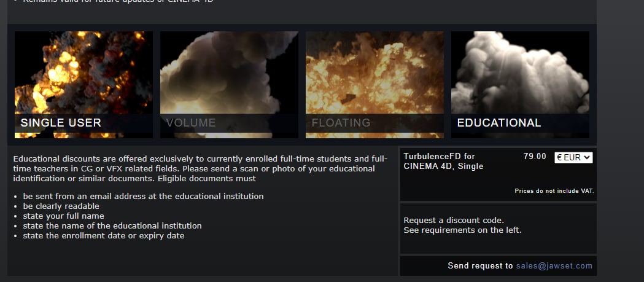Click 'state the name of the educational institution' bullet
644x282 pixels.
click(112, 226)
